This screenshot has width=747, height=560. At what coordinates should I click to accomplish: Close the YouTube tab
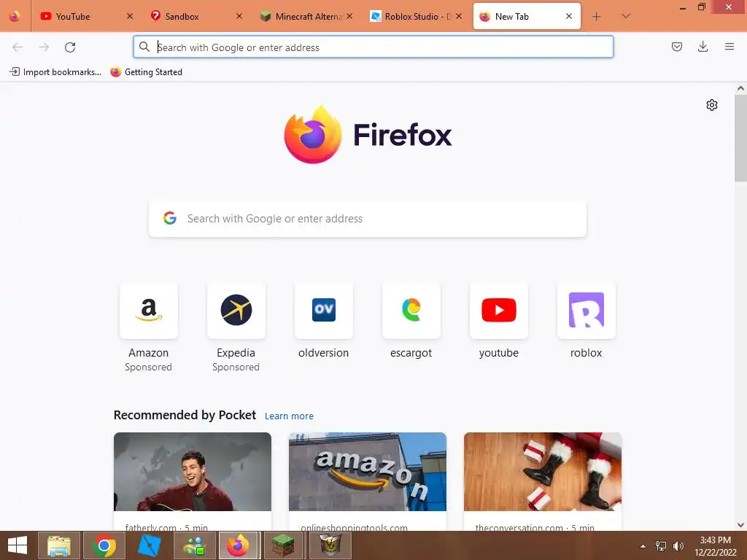pos(130,16)
